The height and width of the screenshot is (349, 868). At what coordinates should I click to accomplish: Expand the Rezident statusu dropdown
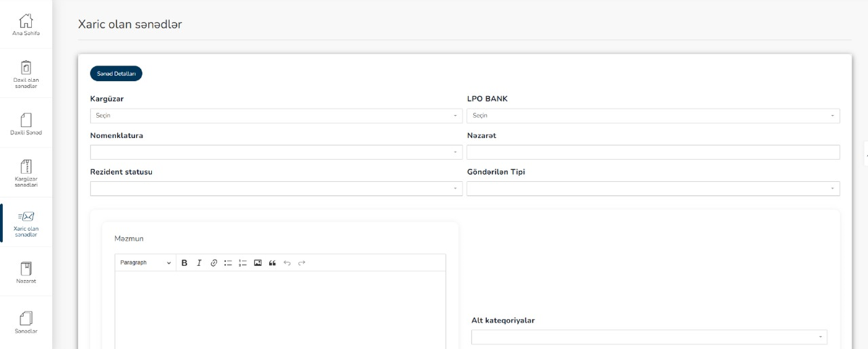[276, 188]
